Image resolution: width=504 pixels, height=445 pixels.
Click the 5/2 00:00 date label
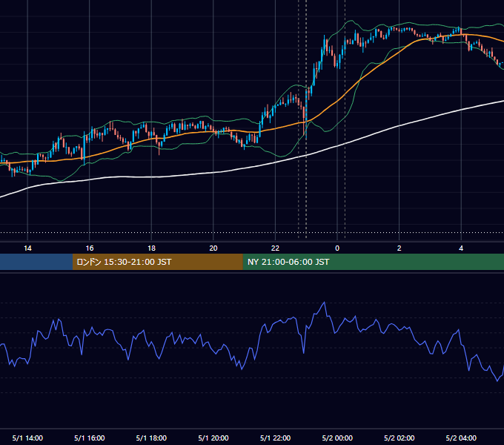(x=337, y=438)
